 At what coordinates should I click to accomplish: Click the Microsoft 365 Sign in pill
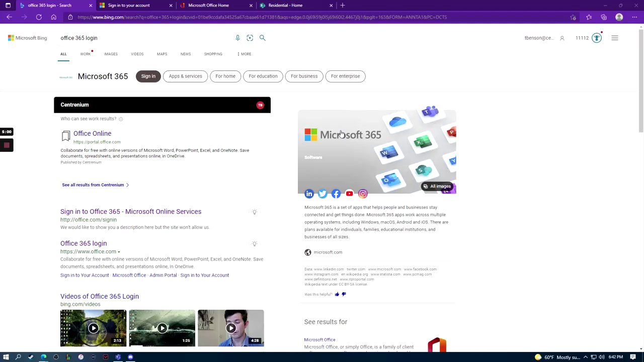coord(148,76)
